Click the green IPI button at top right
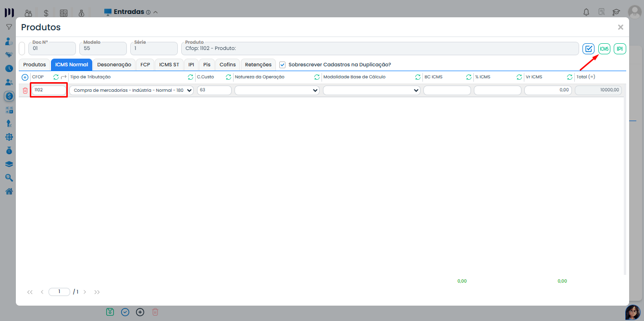The height and width of the screenshot is (321, 644). click(x=620, y=49)
